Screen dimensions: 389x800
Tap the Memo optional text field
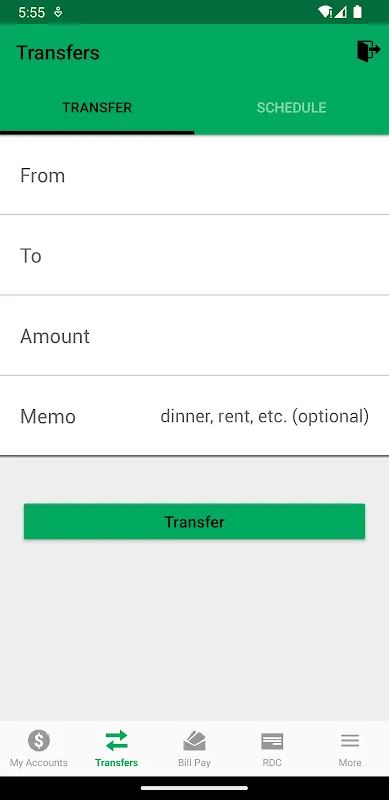(264, 416)
